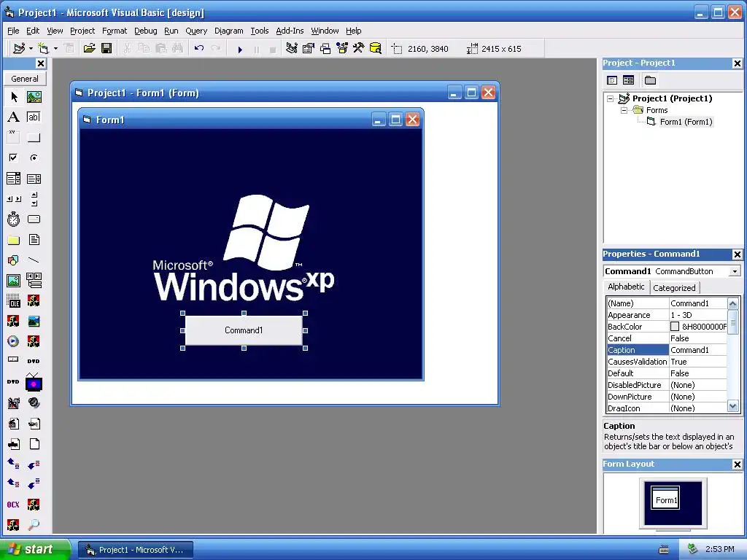747x560 pixels.
Task: Switch to the Categorized properties tab
Action: (674, 287)
